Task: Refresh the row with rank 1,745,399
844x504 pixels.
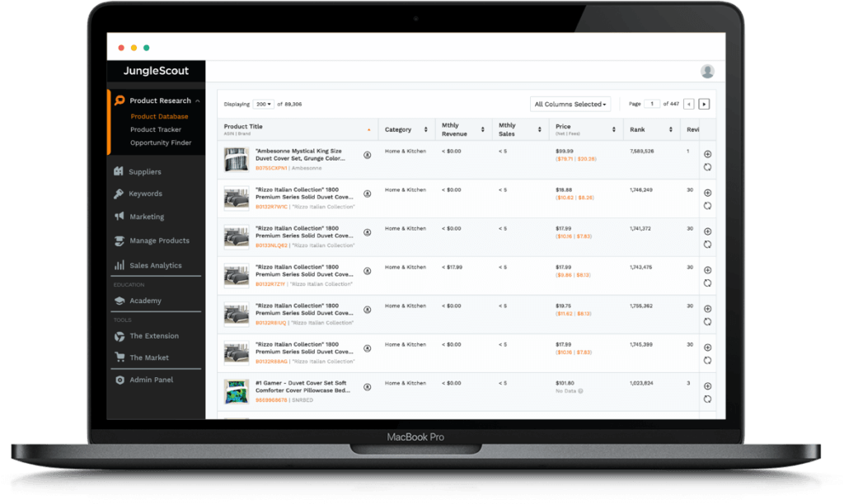Action: tap(707, 361)
